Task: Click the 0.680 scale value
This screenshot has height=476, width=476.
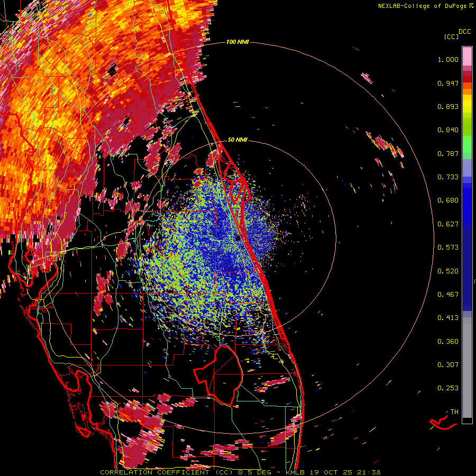Action: click(x=448, y=200)
